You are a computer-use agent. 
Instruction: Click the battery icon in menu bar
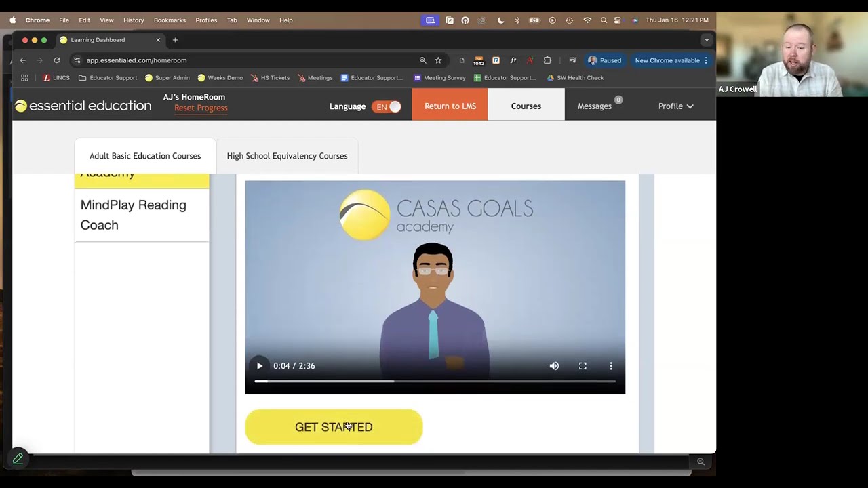click(535, 20)
